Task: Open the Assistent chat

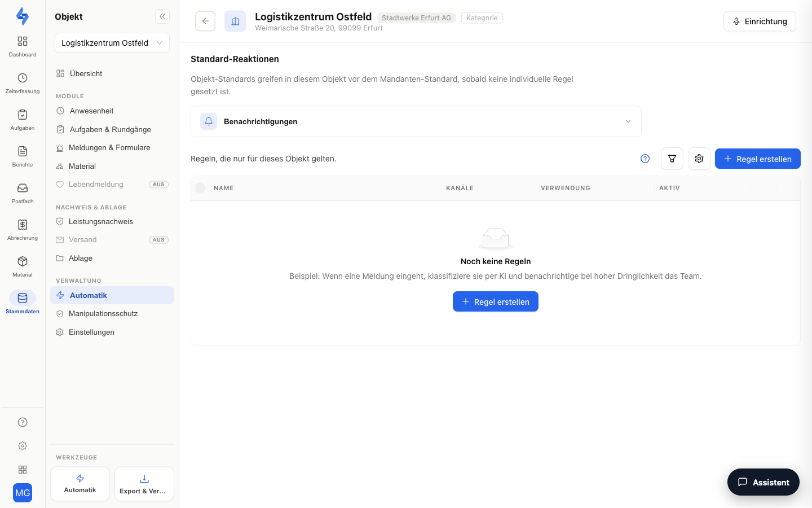Action: [764, 482]
